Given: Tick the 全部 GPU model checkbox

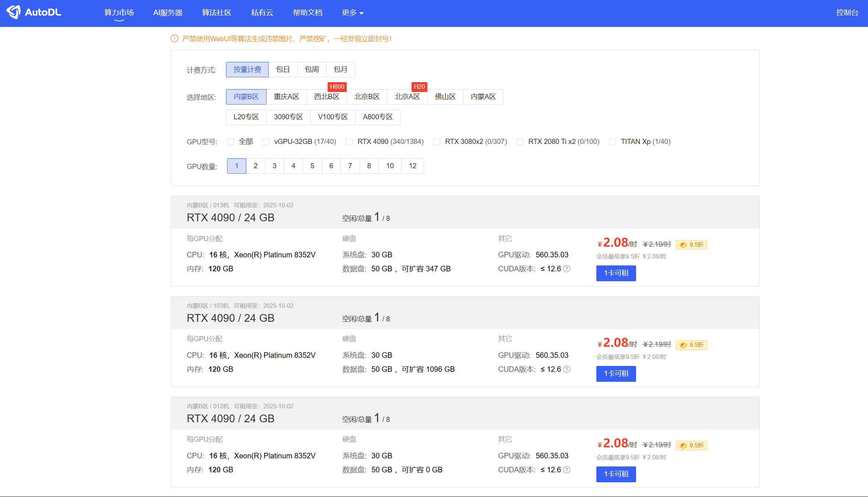Looking at the screenshot, I should click(230, 142).
